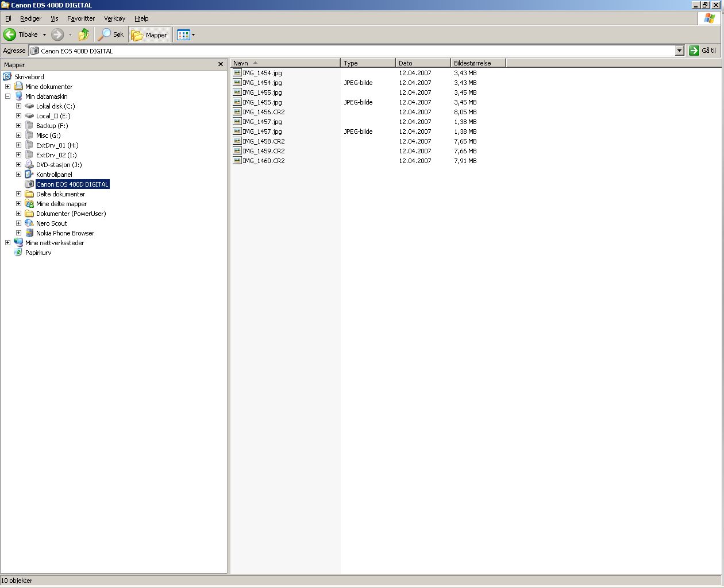Click the Mine dokumenter folder icon
Image resolution: width=724 pixels, height=588 pixels.
point(18,86)
